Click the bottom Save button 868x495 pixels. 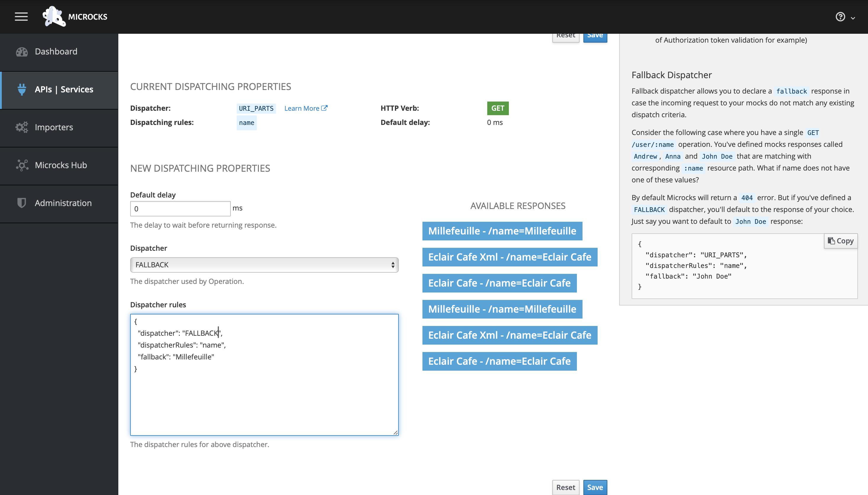point(595,487)
